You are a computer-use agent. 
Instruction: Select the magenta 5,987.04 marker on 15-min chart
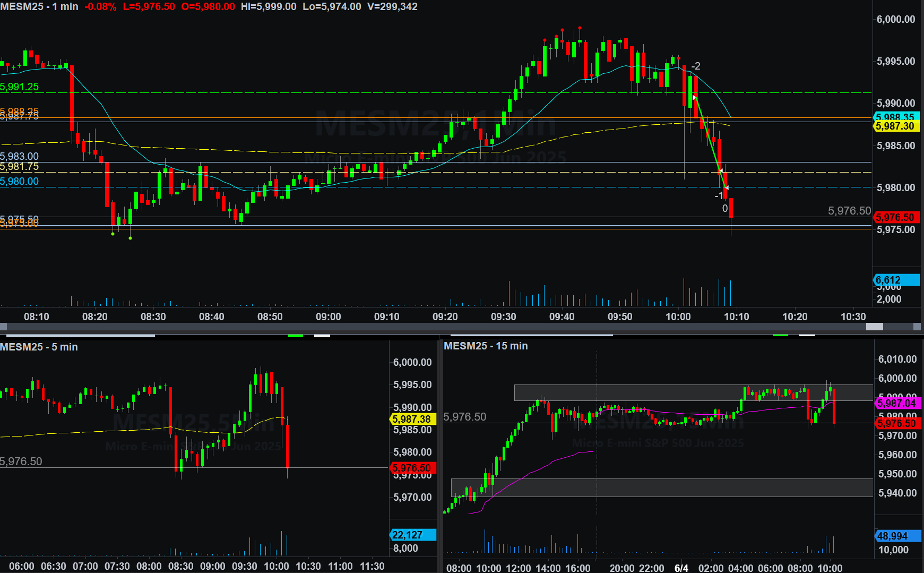(x=897, y=403)
